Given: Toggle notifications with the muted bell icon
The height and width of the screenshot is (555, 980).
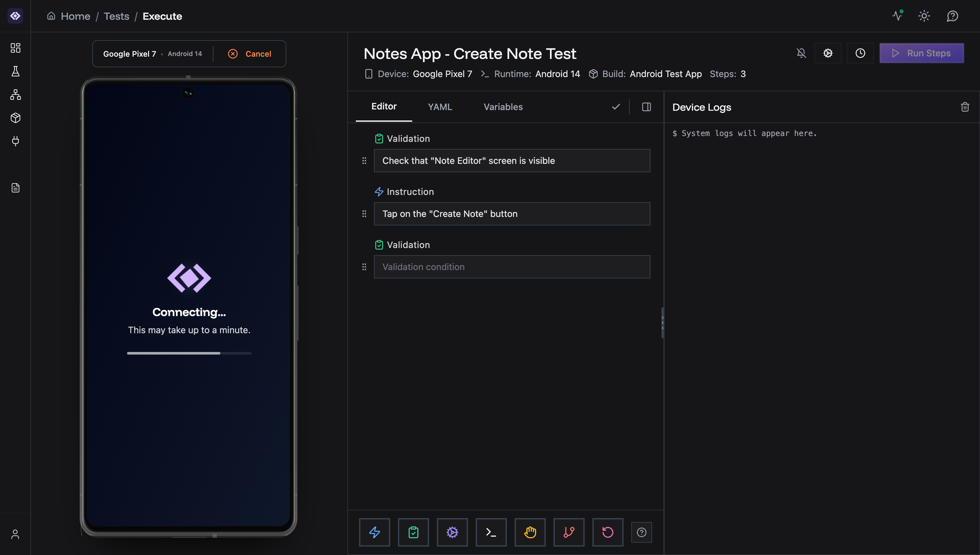Looking at the screenshot, I should pyautogui.click(x=801, y=53).
